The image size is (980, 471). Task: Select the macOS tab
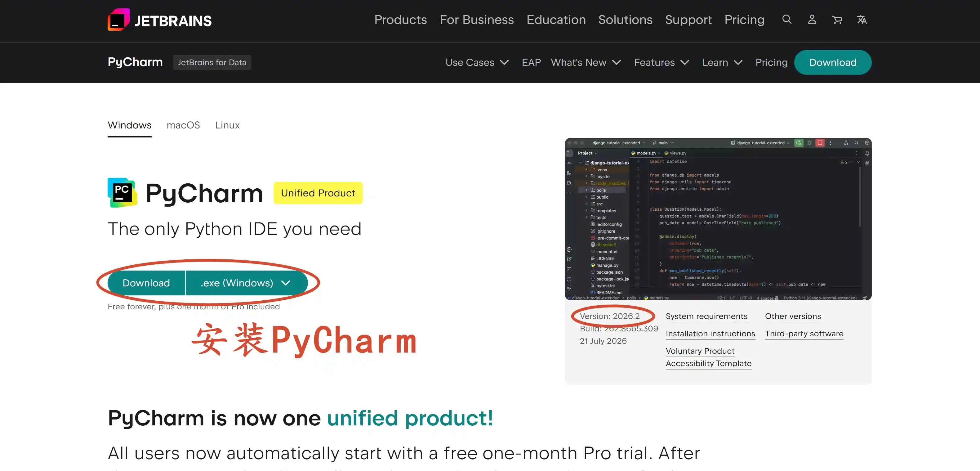tap(183, 125)
